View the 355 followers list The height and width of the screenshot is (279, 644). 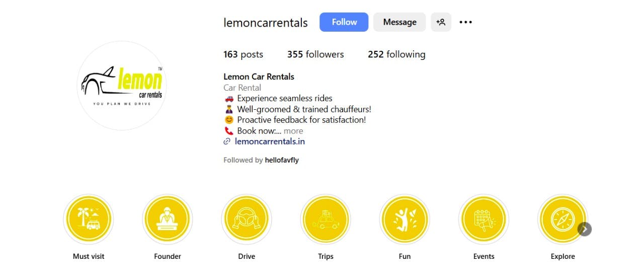pos(315,54)
